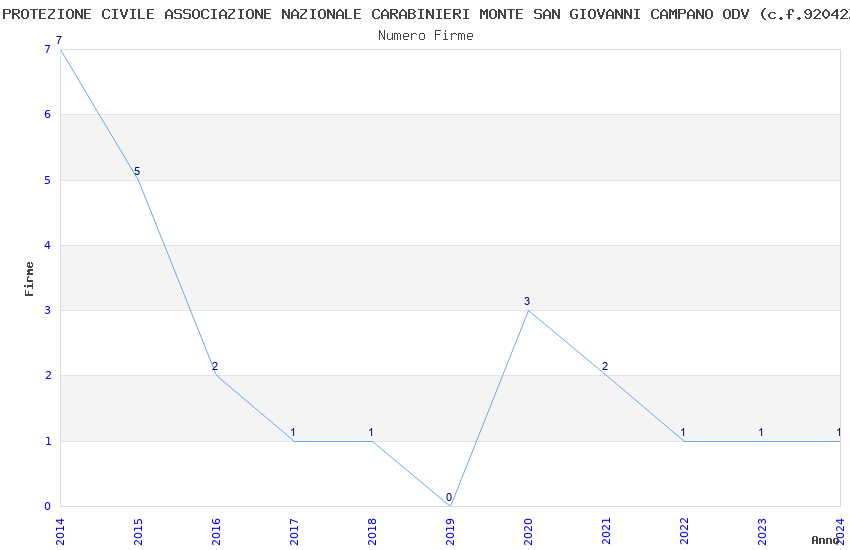Select the 2020 year label on x-axis

coord(529,532)
